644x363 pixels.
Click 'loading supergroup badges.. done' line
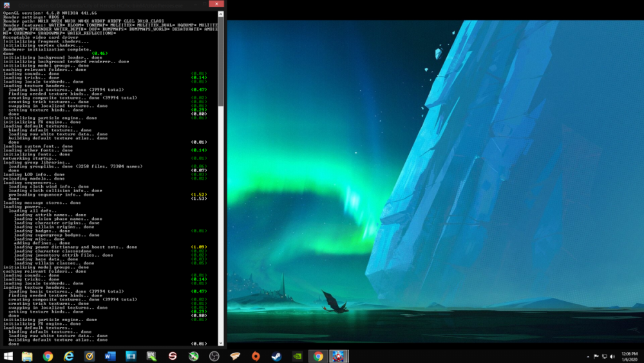[57, 235]
